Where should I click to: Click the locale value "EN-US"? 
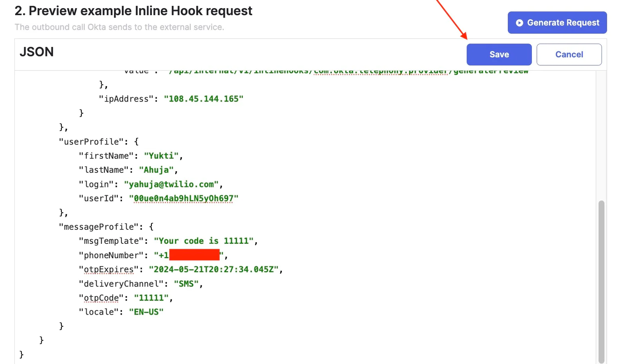click(146, 312)
